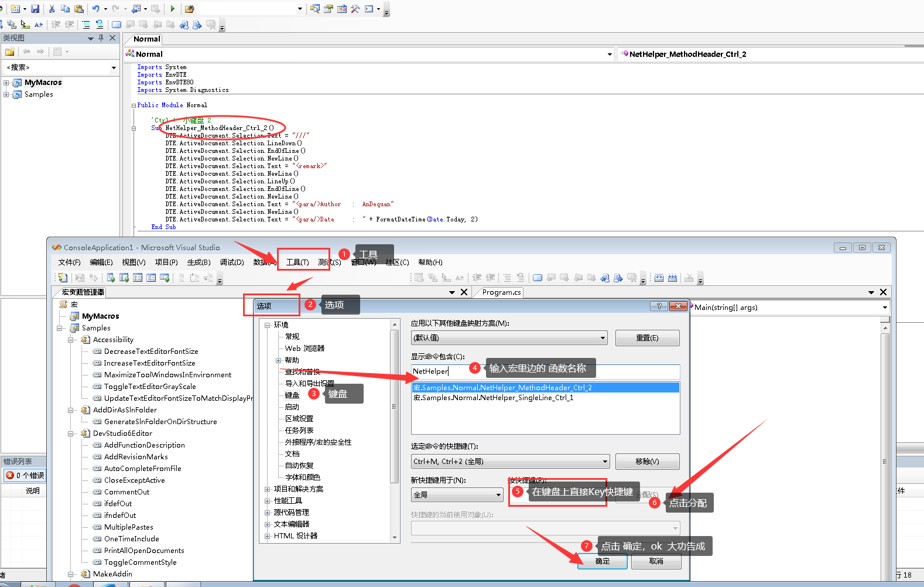Image resolution: width=924 pixels, height=587 pixels.
Task: Click the first icon in the Visual Studio macro toolbar
Action: tap(63, 278)
